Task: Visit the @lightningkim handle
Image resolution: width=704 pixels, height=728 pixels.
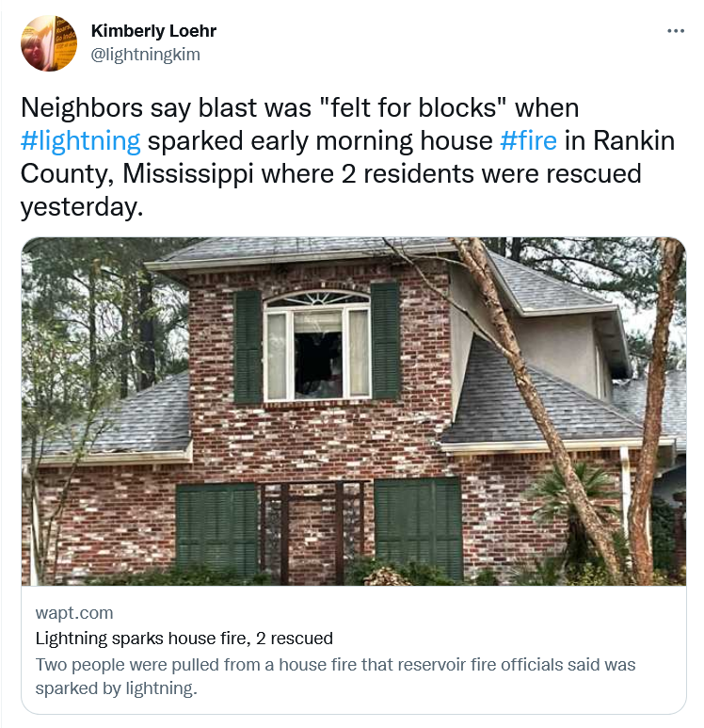Action: click(145, 55)
